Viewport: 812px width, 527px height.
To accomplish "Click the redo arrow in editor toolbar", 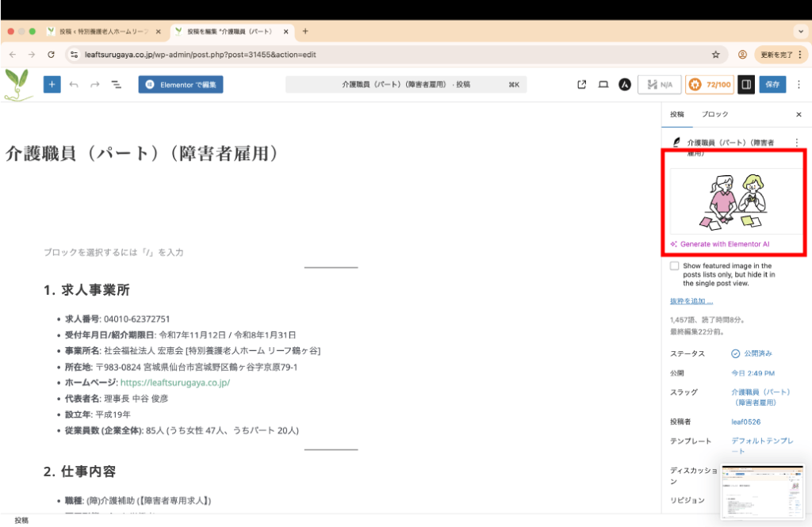I will (95, 85).
